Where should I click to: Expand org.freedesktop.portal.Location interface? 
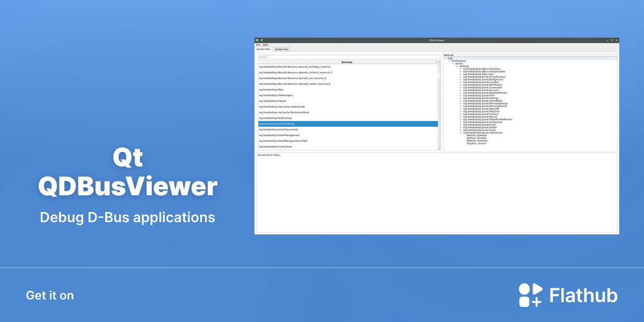pyautogui.click(x=460, y=82)
